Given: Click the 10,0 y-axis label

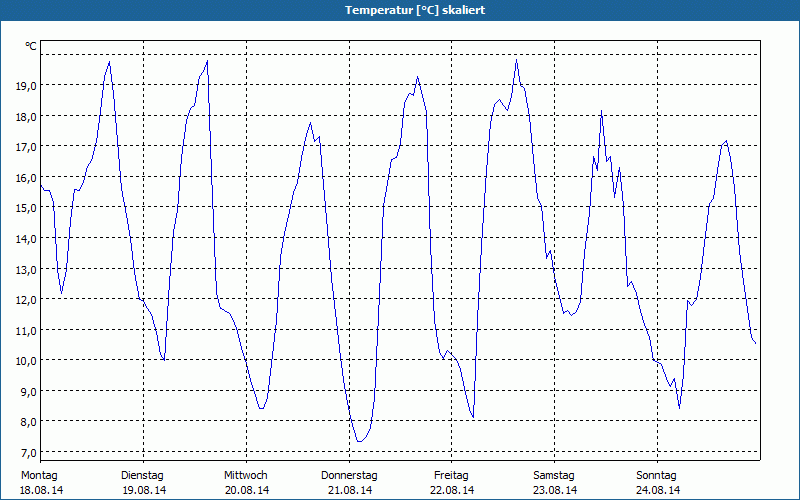Looking at the screenshot, I should 26,361.
